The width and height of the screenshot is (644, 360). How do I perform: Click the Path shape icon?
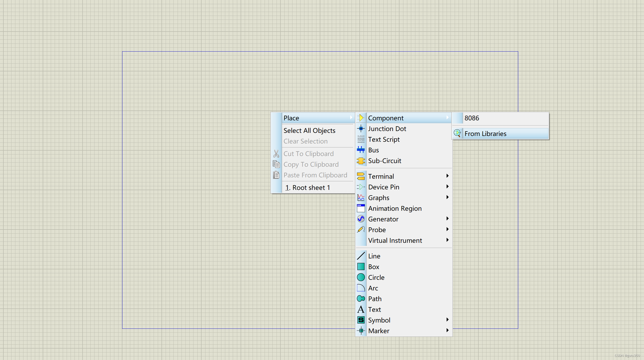tap(361, 299)
